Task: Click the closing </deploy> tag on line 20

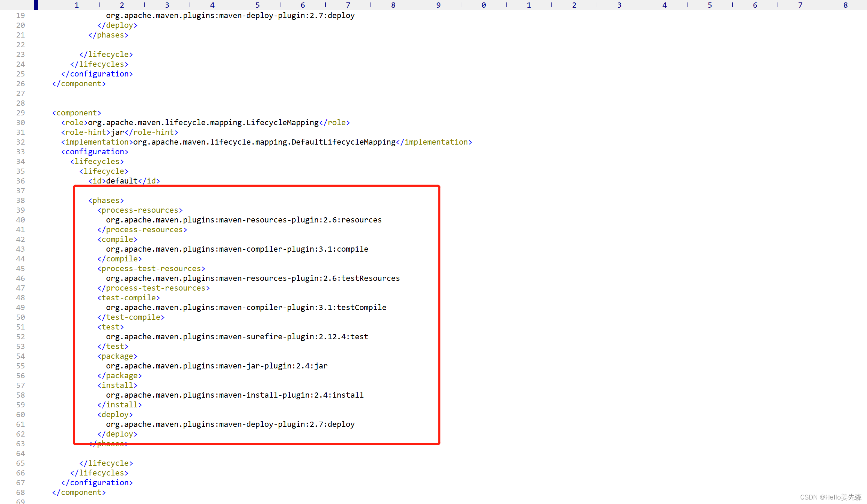Action: (117, 25)
